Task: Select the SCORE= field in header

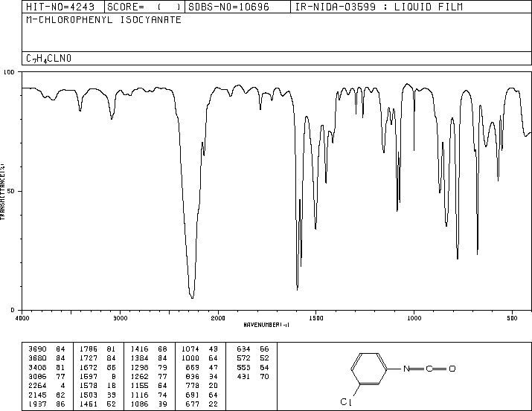Action: pyautogui.click(x=144, y=7)
